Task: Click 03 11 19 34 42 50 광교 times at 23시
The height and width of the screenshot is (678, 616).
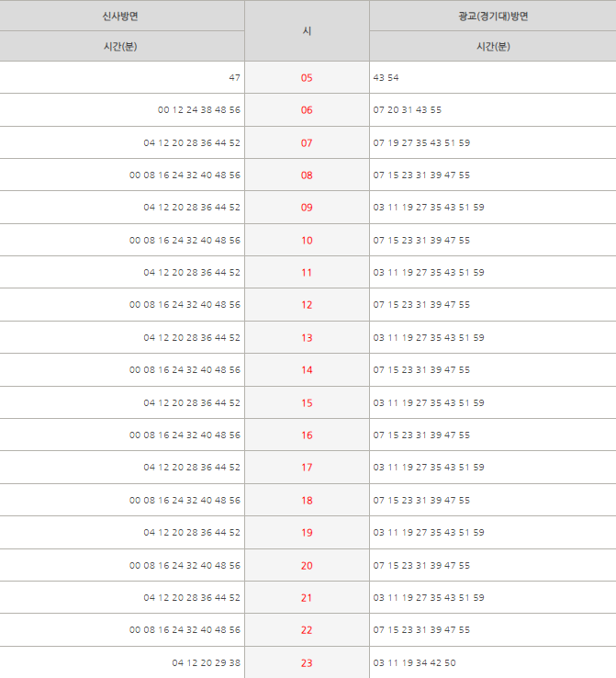Action: (x=415, y=662)
